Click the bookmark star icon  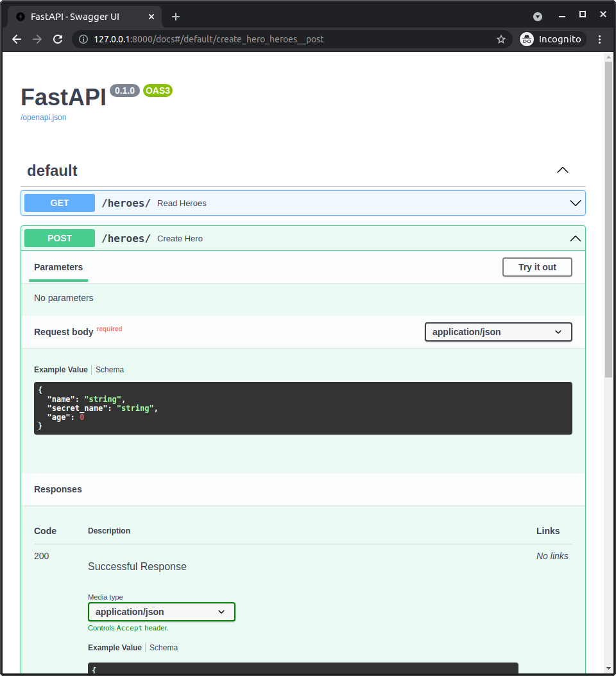pyautogui.click(x=501, y=39)
